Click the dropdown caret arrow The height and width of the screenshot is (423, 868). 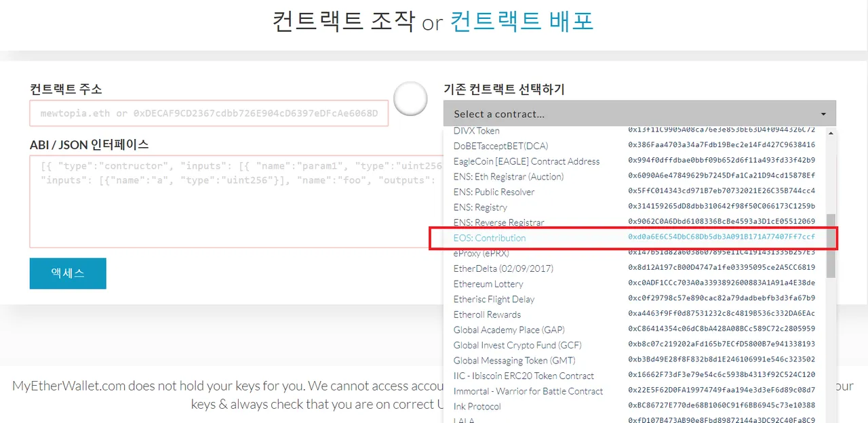tap(823, 115)
